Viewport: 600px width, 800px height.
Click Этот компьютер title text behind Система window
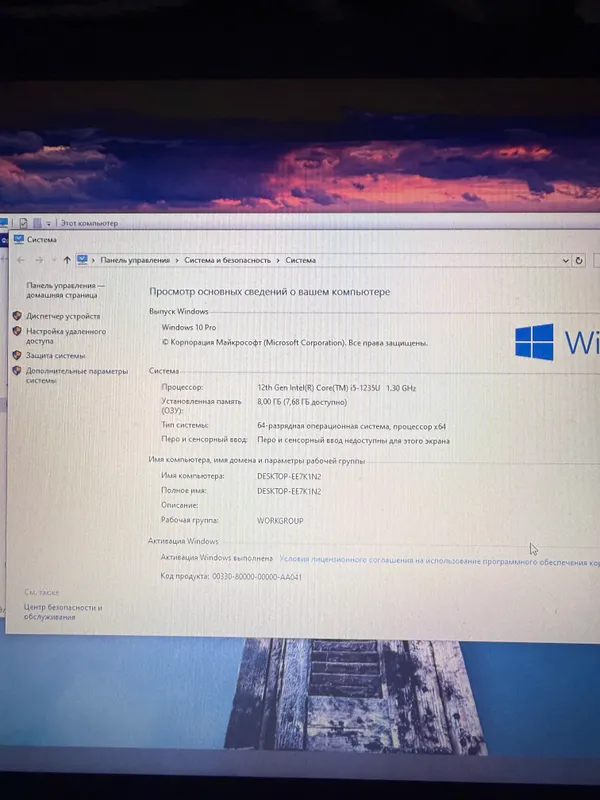[x=89, y=223]
